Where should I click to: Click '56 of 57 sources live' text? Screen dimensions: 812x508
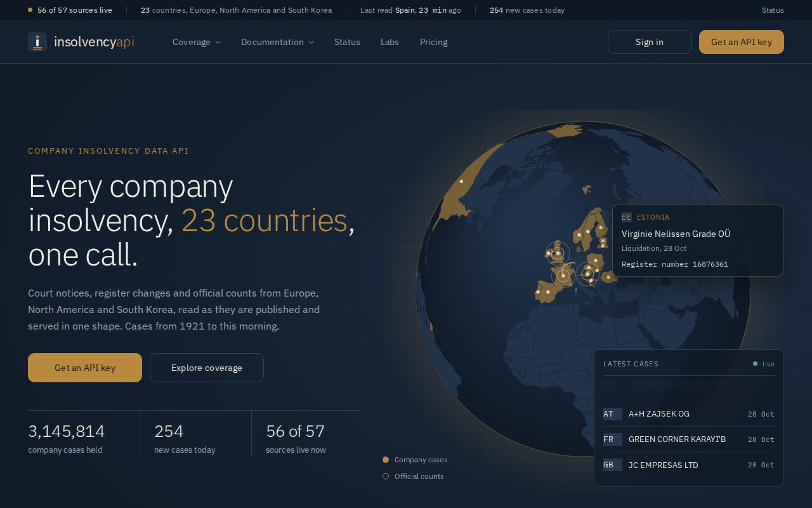click(75, 10)
